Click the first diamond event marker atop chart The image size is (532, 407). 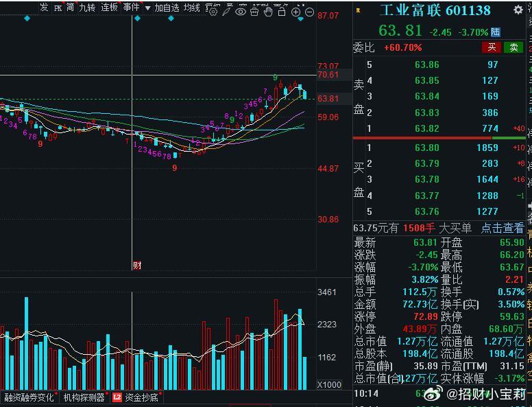coord(27,19)
